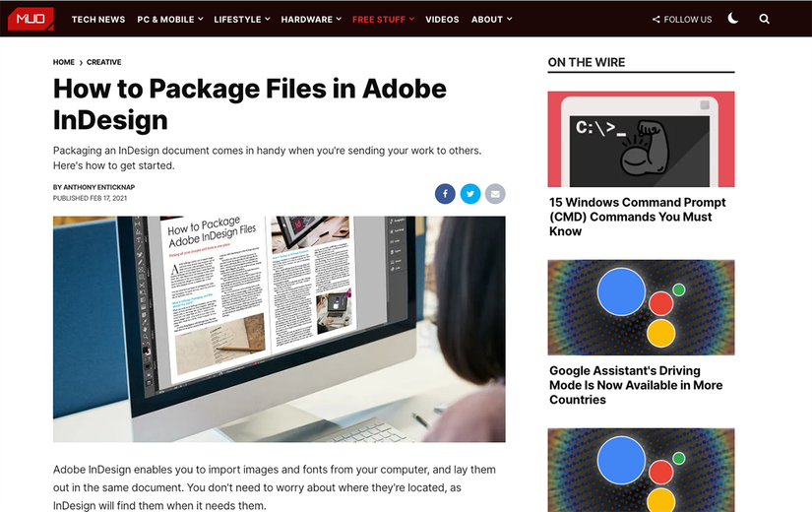Viewport: 812px width, 512px height.
Task: Expand the PC & Mobile dropdown
Action: tap(170, 19)
